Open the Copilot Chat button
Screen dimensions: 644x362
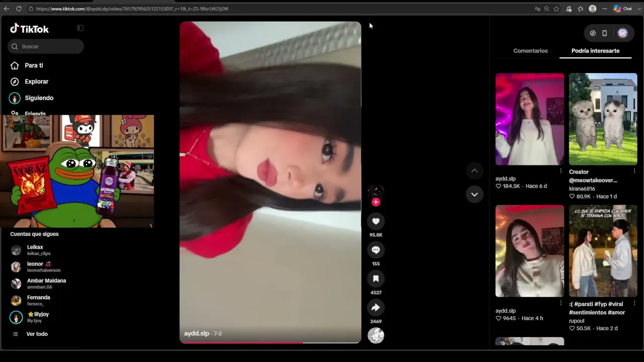click(623, 9)
